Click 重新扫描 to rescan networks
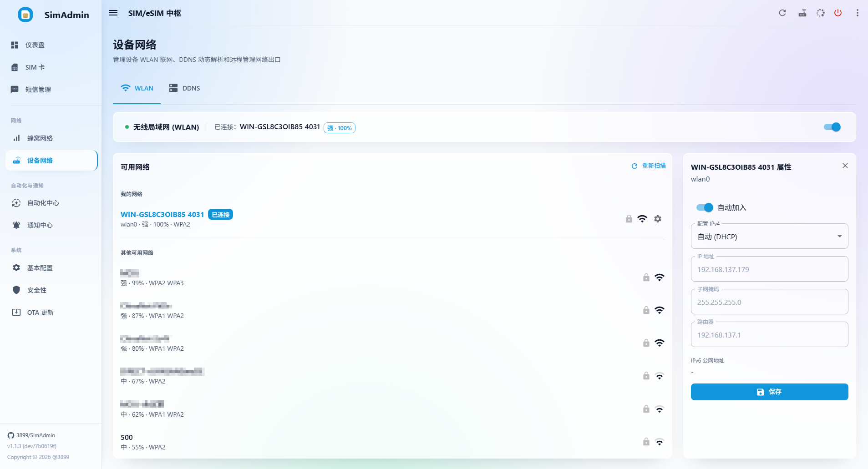 (x=649, y=166)
